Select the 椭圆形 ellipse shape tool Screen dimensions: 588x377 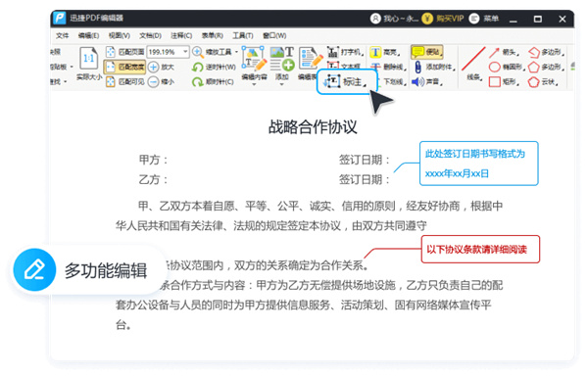(495, 68)
